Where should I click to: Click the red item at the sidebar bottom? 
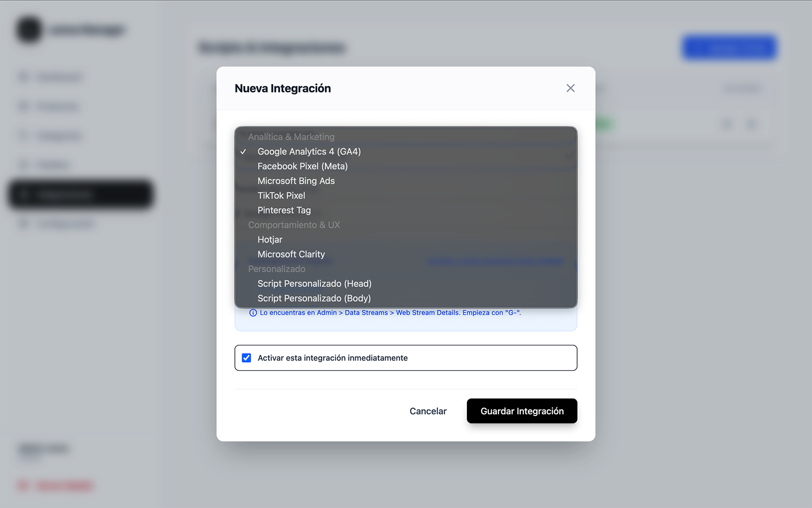(56, 486)
